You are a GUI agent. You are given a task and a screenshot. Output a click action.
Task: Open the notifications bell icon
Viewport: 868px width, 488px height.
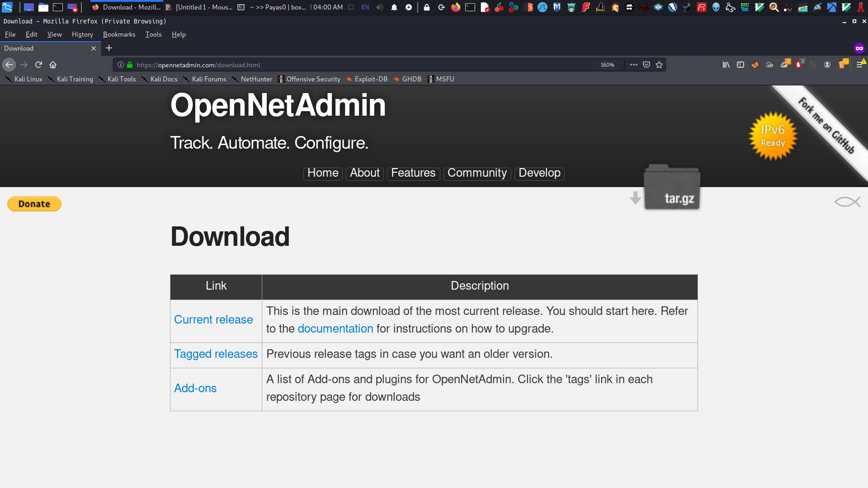(394, 7)
